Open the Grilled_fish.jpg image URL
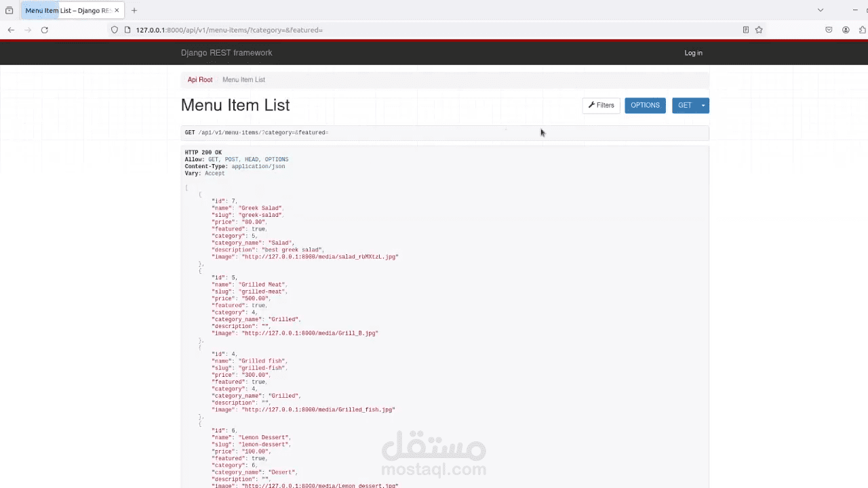Viewport: 868px width, 488px height. [318, 410]
